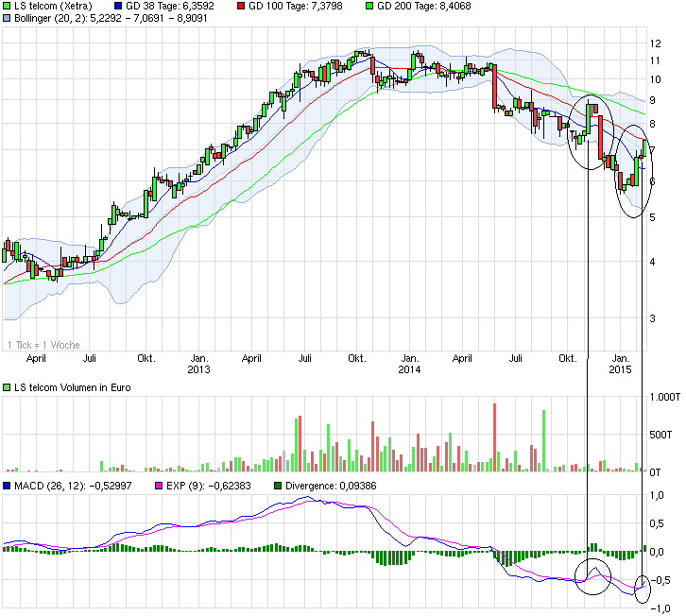
Task: Click the 1.000T volume axis label
Action: click(665, 397)
